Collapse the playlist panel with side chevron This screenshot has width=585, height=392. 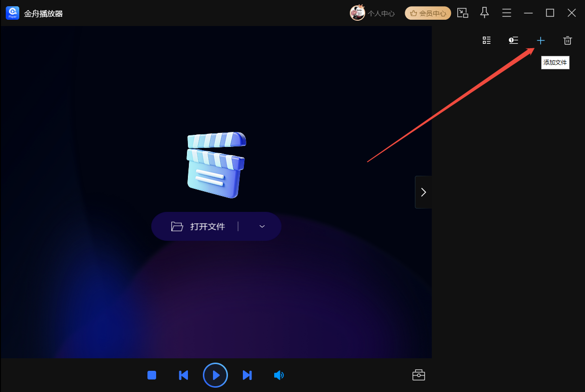pyautogui.click(x=423, y=192)
